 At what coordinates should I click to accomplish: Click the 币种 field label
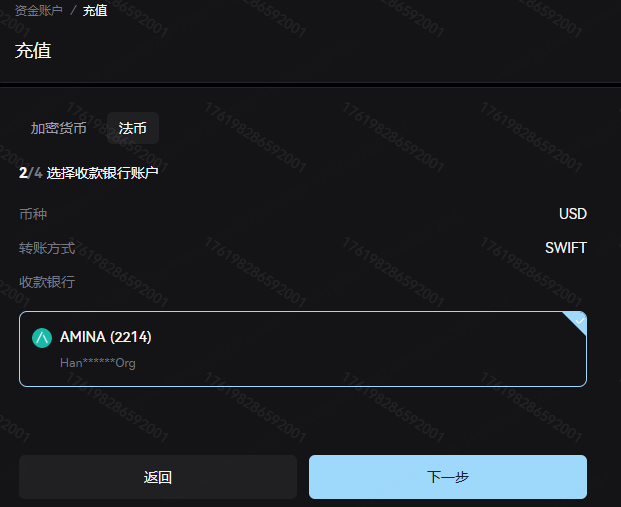pyautogui.click(x=33, y=214)
